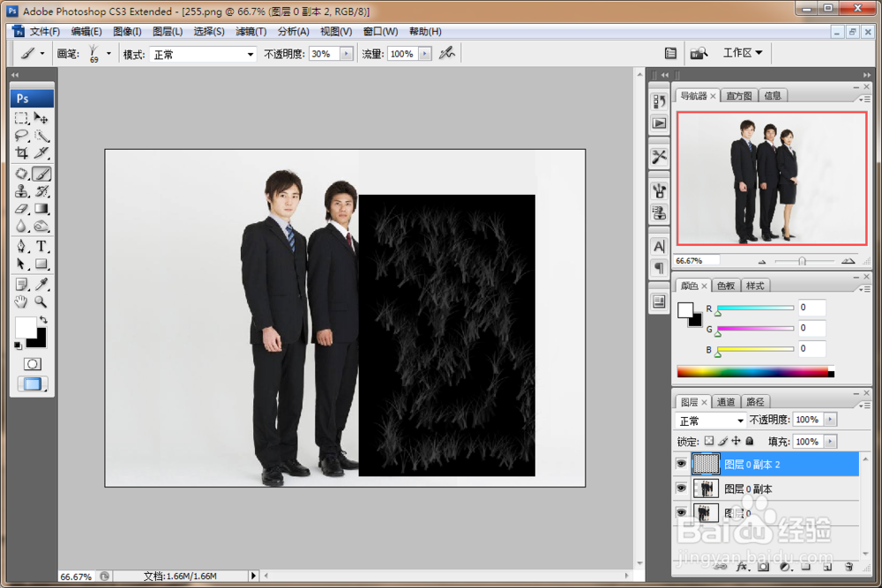Select the Gradient tool
This screenshot has width=882, height=588.
point(41,209)
